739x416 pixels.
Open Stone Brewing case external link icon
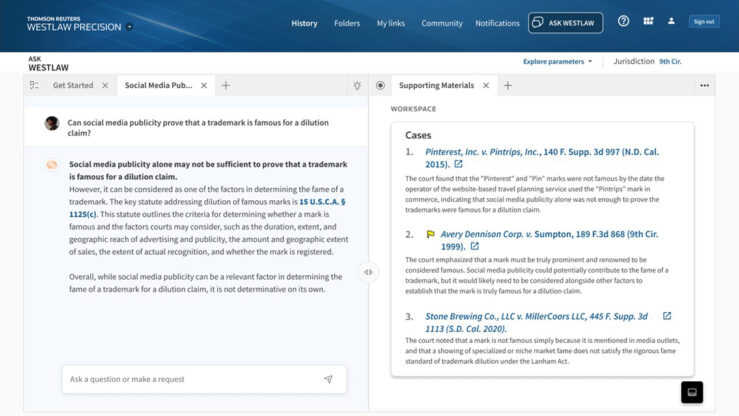[x=667, y=316]
